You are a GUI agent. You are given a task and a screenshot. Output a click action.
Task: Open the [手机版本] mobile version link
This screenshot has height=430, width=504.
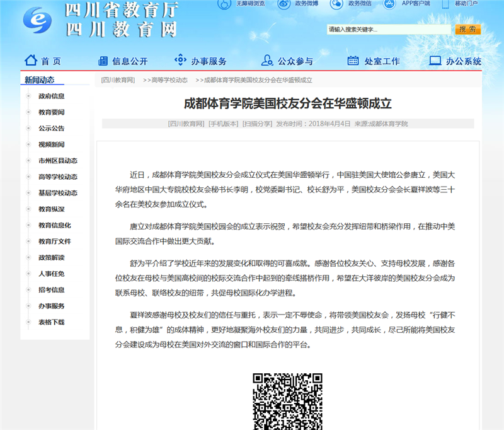pos(224,124)
